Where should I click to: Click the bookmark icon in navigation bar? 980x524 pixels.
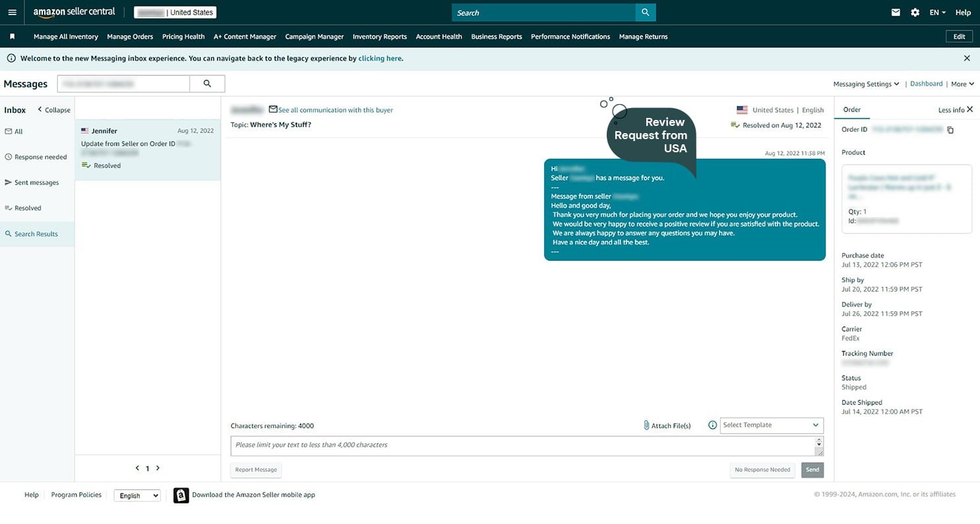(x=12, y=37)
